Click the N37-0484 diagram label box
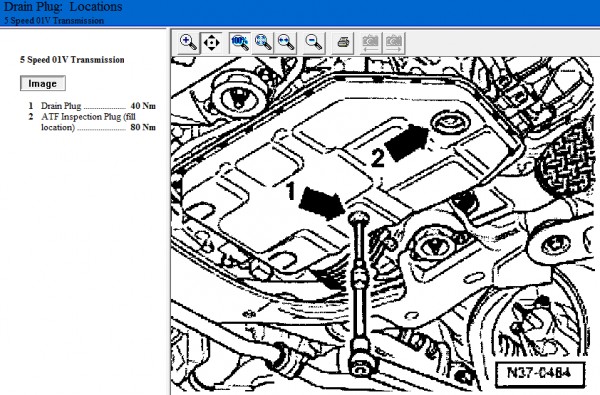This screenshot has height=395, width=600. click(x=540, y=373)
